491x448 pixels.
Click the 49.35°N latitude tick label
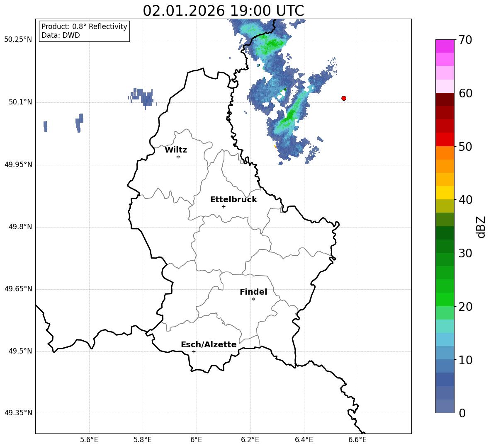[x=18, y=413]
